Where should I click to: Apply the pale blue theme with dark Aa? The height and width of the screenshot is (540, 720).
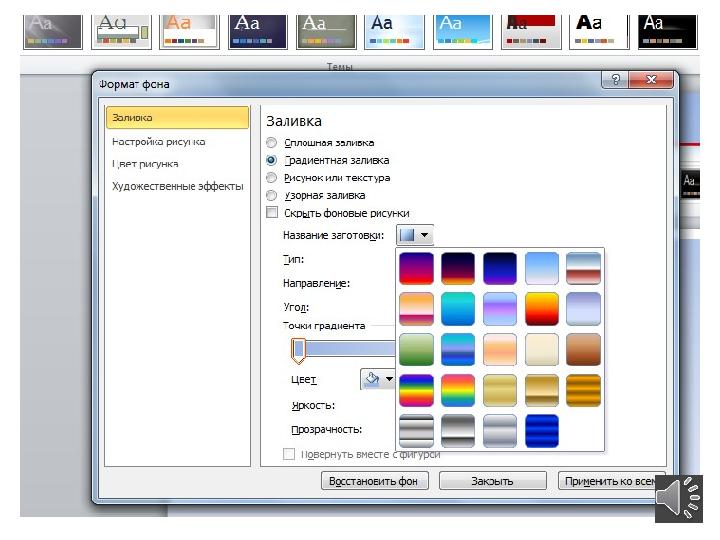pos(394,32)
